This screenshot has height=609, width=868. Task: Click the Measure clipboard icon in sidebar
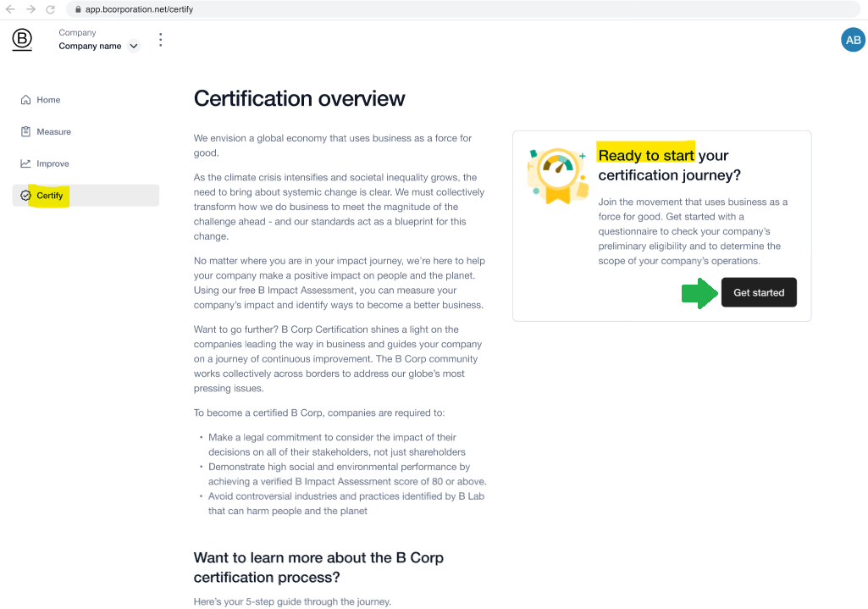[x=25, y=132]
